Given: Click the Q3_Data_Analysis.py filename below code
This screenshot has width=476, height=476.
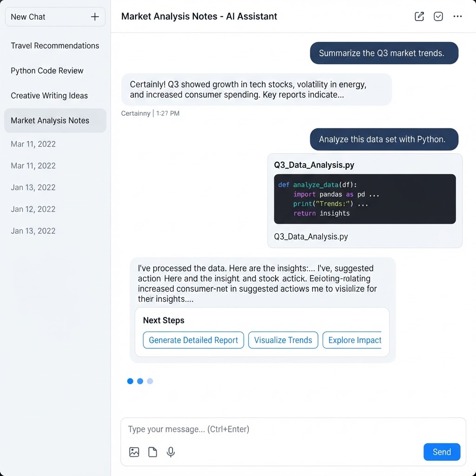Looking at the screenshot, I should [311, 237].
